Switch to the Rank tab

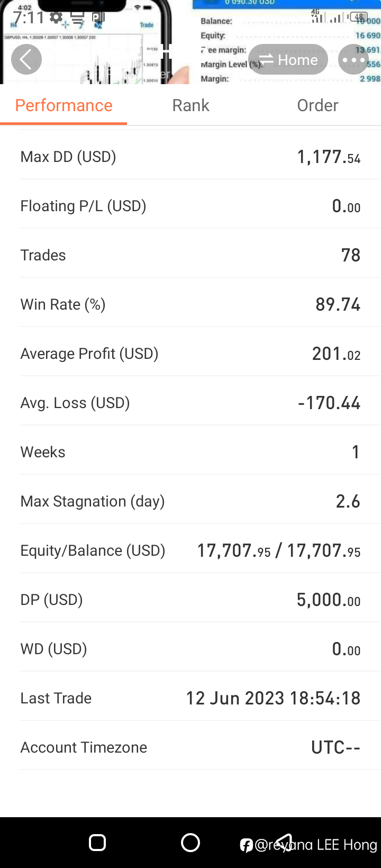[x=190, y=105]
